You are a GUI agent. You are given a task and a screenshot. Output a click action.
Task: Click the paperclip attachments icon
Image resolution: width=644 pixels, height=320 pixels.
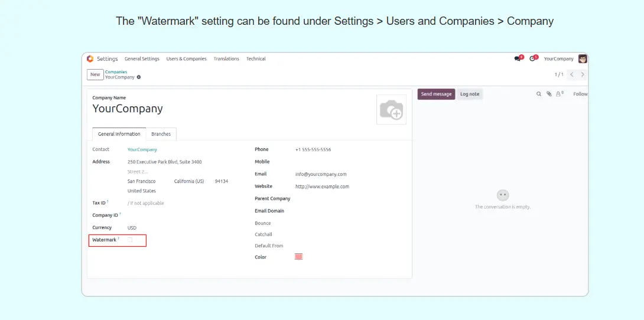(549, 94)
